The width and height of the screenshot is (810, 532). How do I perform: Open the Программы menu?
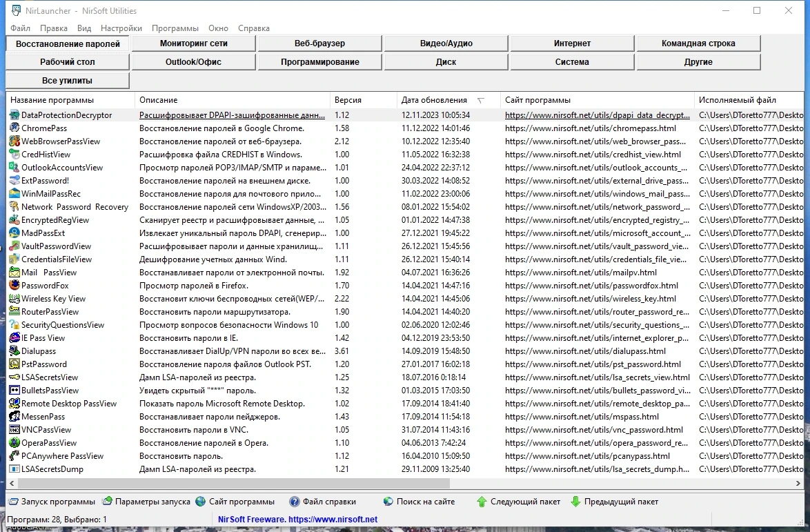(x=175, y=28)
